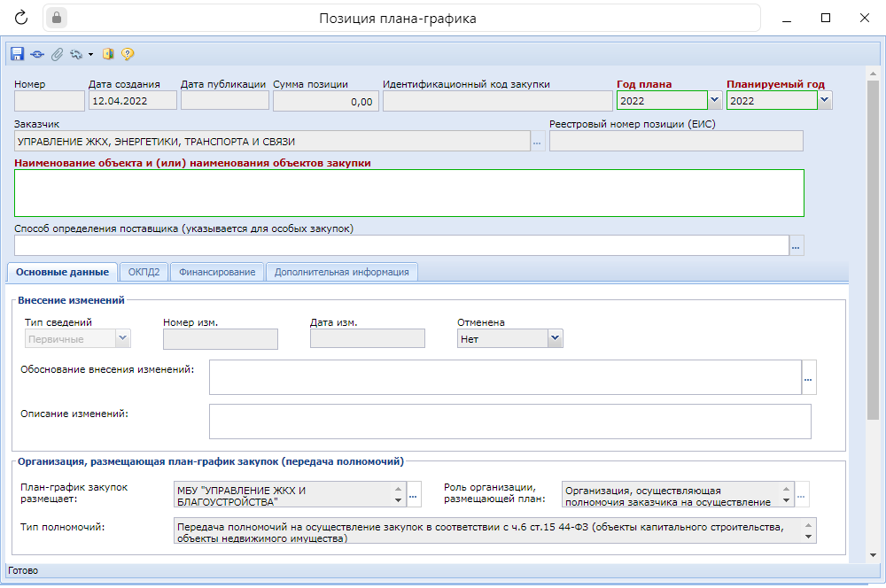
Task: Open the Отменена dropdown list
Action: coord(555,338)
